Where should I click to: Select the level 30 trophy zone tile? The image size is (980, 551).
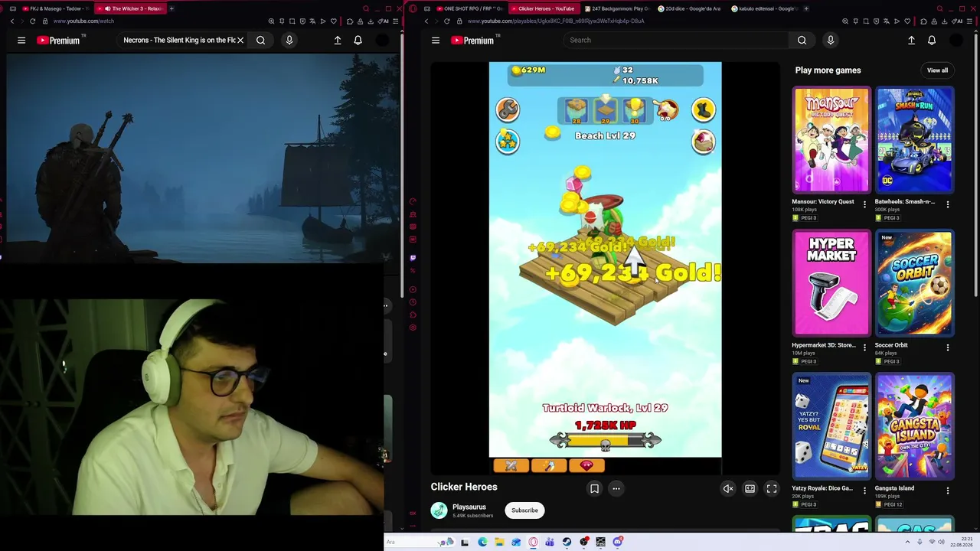(x=635, y=111)
